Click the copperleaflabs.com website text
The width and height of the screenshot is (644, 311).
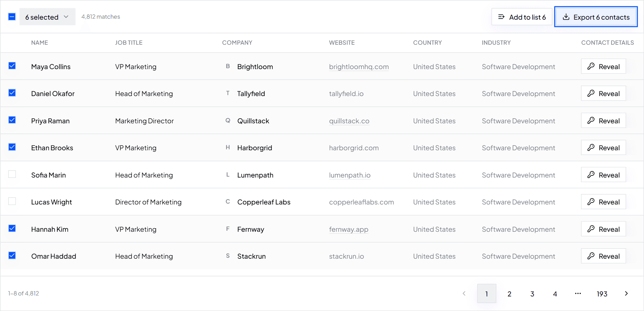361,202
